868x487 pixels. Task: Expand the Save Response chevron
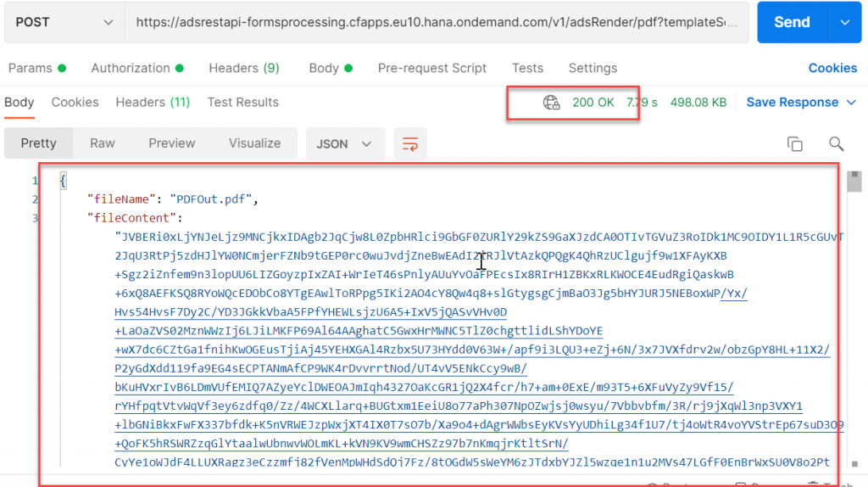(851, 103)
